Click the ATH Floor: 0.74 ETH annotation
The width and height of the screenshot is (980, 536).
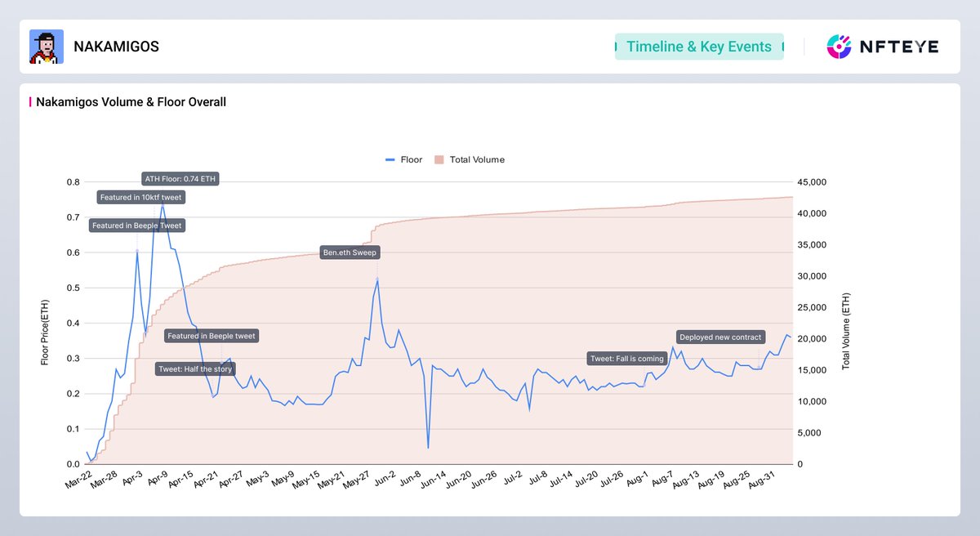point(180,179)
